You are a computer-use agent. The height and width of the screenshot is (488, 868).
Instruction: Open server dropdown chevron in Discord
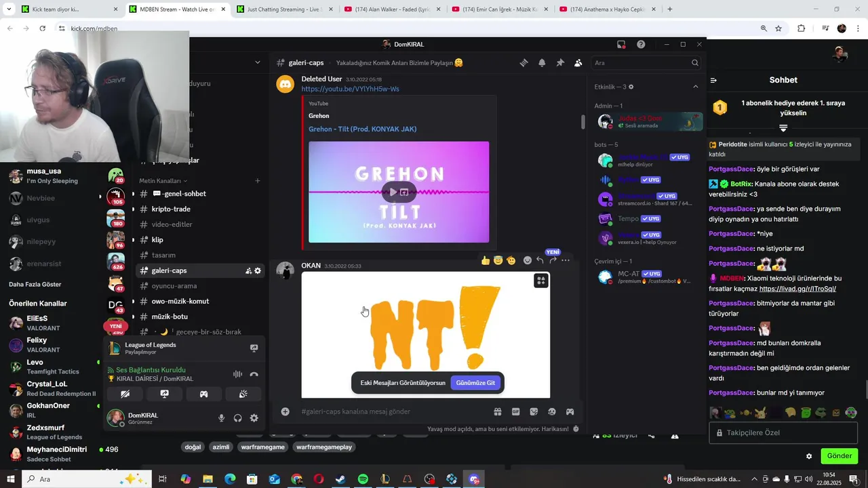click(x=257, y=62)
